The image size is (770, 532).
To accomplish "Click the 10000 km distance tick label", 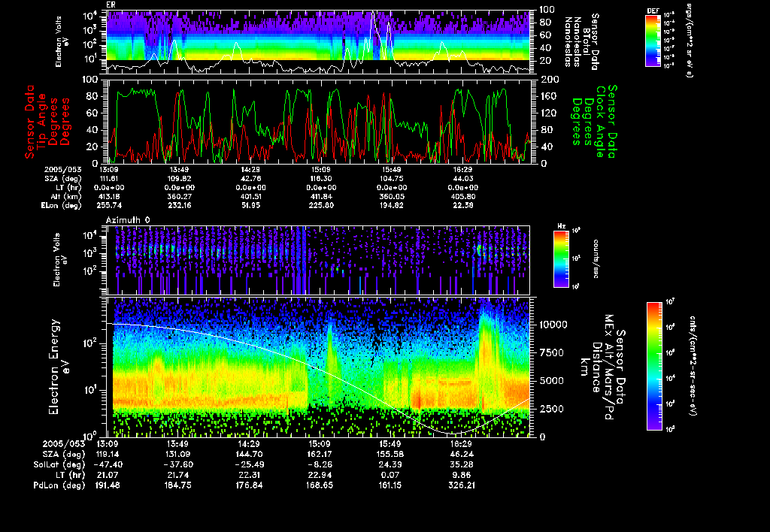I will click(553, 325).
